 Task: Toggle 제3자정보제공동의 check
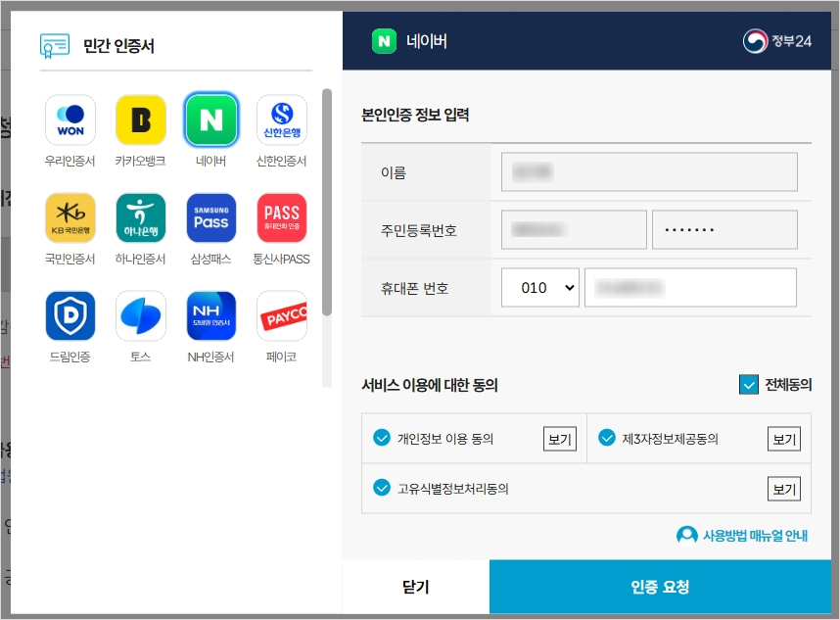(606, 438)
